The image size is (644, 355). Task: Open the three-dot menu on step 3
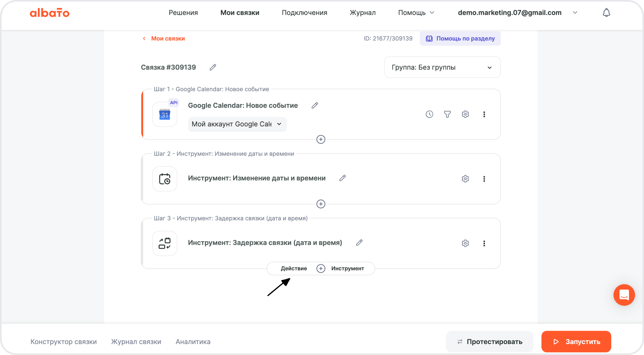click(484, 243)
